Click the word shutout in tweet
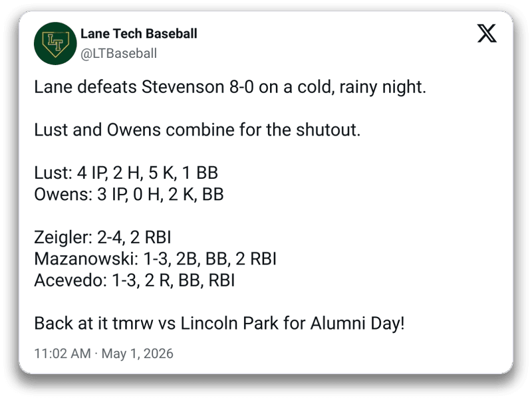Image resolution: width=532 pixels, height=400 pixels. pos(328,130)
